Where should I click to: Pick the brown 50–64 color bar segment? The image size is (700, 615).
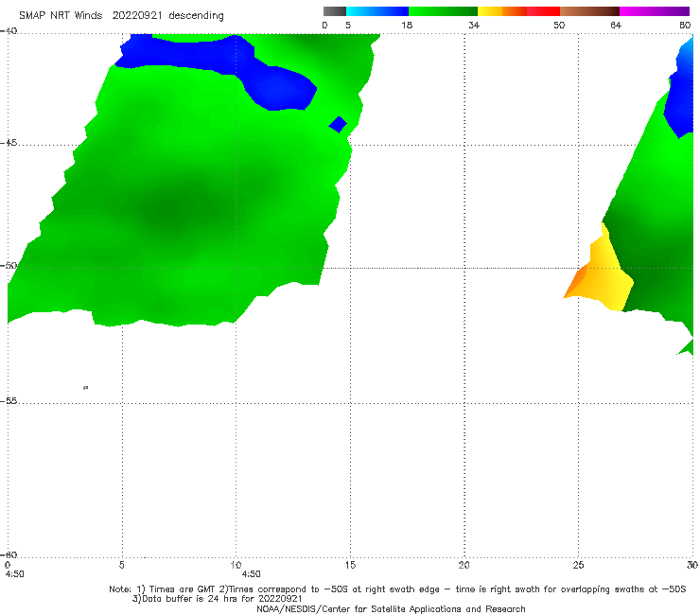pos(589,11)
